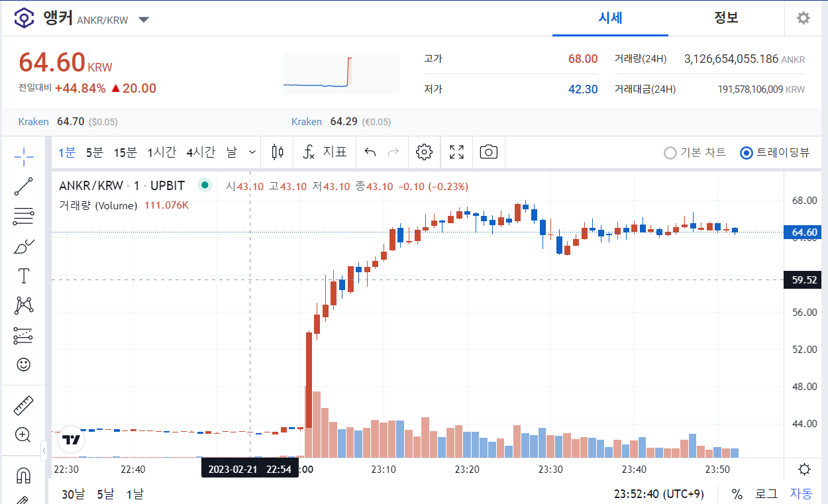Set the date range to 1날
This screenshot has height=504, width=828.
tap(134, 494)
